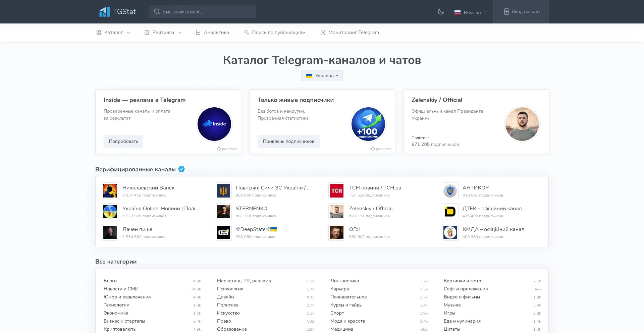
Task: Expand the Рейтинги menu
Action: click(163, 33)
